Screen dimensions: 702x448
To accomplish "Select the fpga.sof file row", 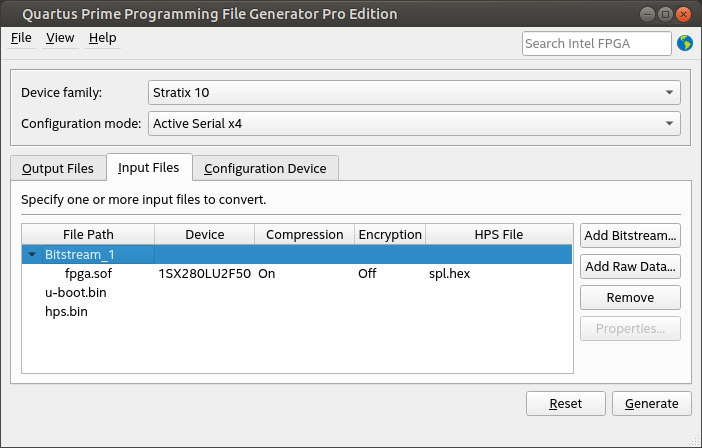I will coord(88,273).
